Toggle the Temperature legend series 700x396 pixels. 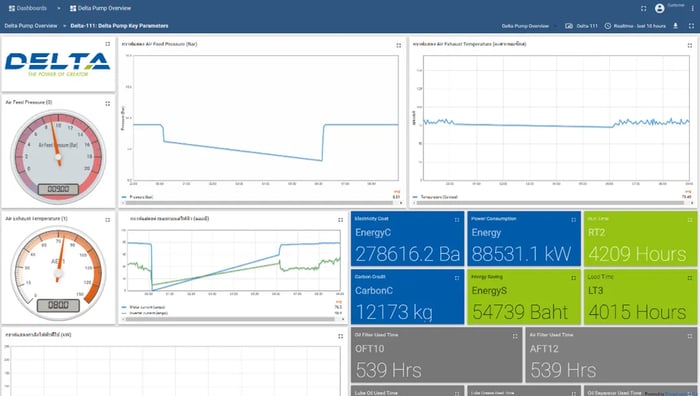tap(435, 197)
